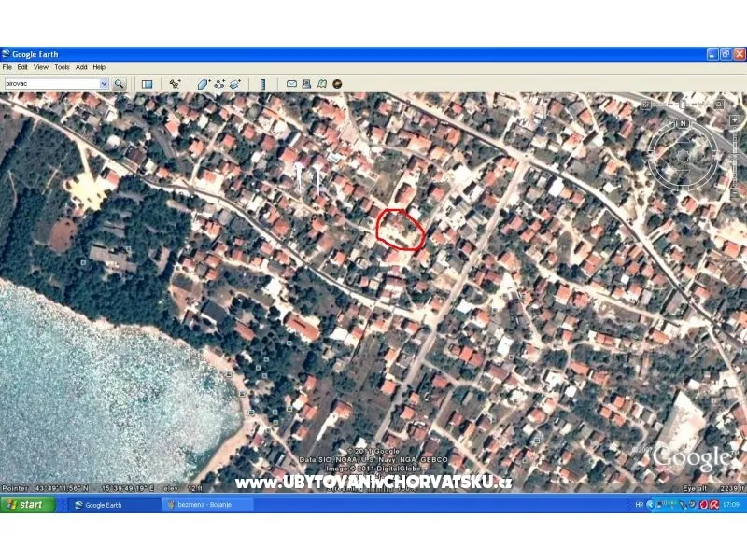This screenshot has width=747, height=560.
Task: Switch to the bezimena - Bojanje taskbar button
Action: [x=206, y=505]
